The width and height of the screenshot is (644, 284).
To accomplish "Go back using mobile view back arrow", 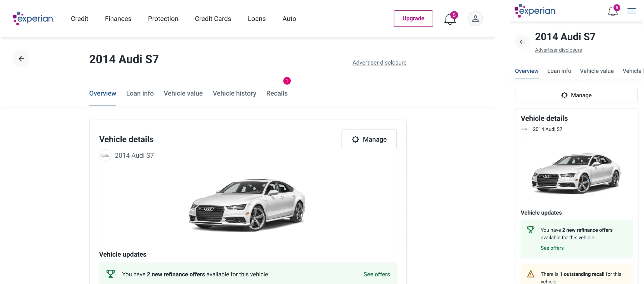I will (x=522, y=42).
